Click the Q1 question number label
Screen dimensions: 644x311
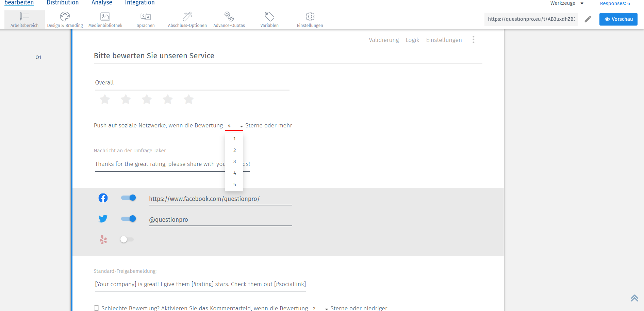pyautogui.click(x=38, y=57)
